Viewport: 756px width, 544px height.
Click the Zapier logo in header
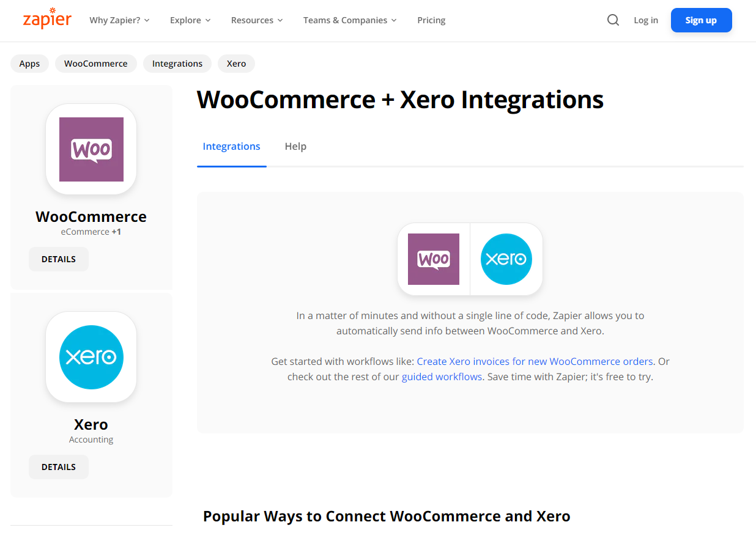(x=47, y=19)
